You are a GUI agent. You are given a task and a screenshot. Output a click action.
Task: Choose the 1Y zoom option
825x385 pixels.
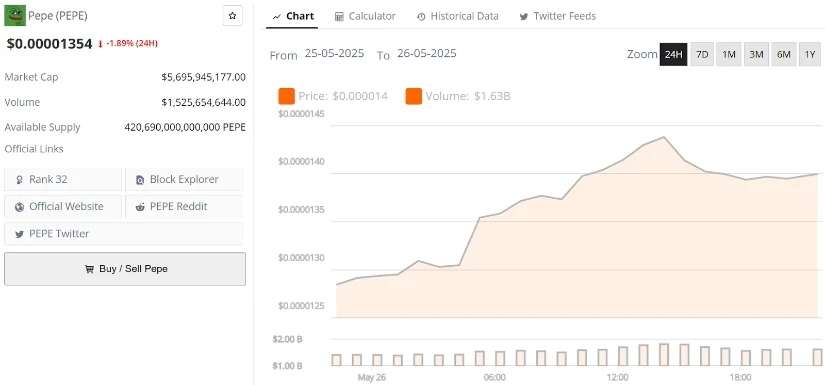point(810,54)
